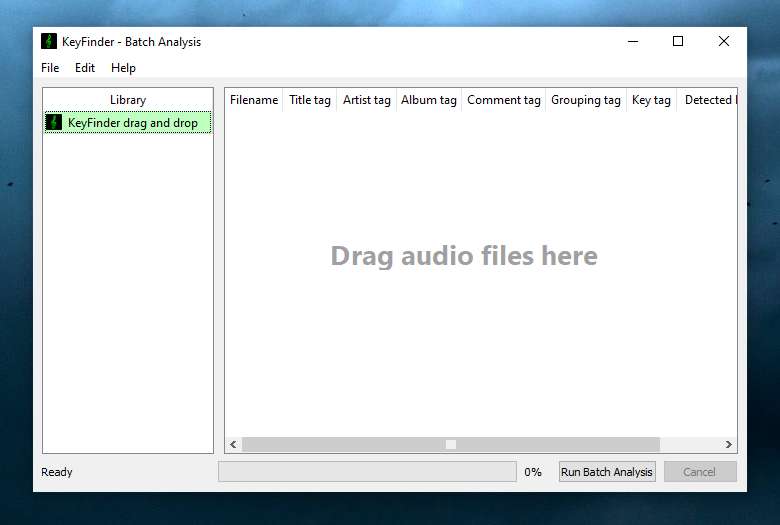Click the 0% progress label

(x=533, y=472)
